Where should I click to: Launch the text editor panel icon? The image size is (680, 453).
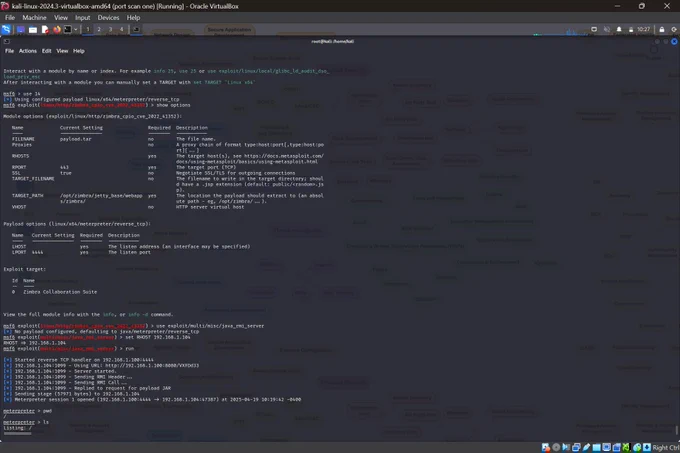45,29
